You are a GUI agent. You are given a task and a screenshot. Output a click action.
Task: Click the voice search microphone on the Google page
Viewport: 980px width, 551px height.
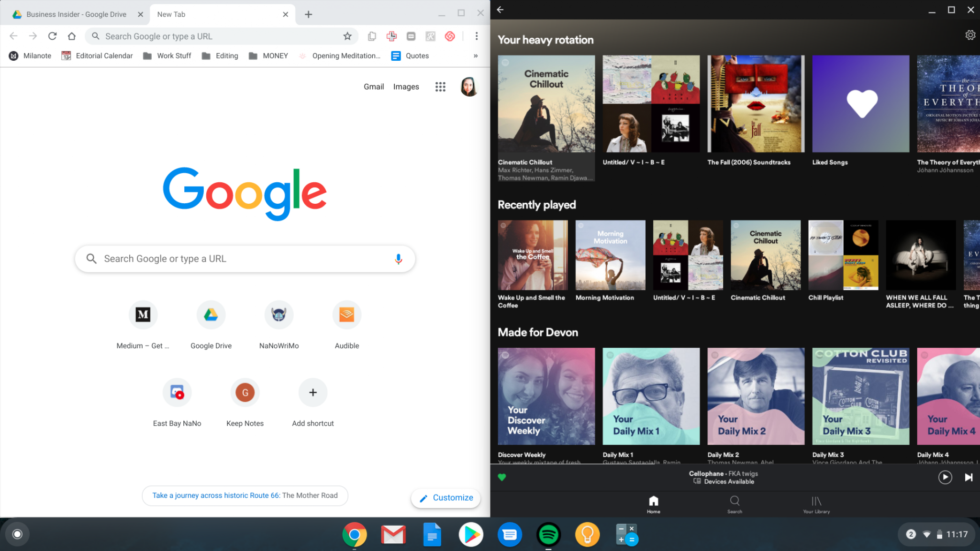click(x=398, y=258)
